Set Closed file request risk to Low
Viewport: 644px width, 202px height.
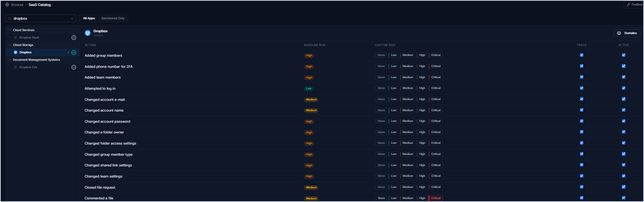(x=394, y=187)
